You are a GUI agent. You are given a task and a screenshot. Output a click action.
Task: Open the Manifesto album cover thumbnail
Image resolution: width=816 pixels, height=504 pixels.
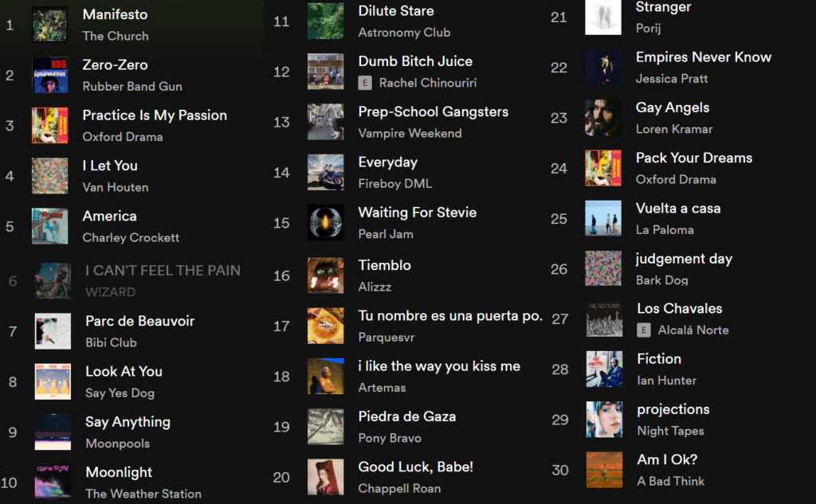pos(49,25)
